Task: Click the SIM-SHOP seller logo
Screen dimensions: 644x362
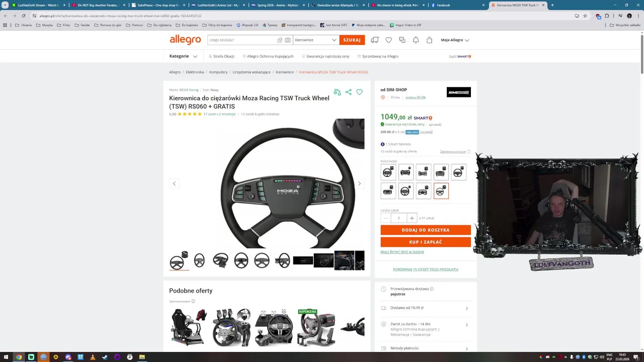Action: (458, 92)
